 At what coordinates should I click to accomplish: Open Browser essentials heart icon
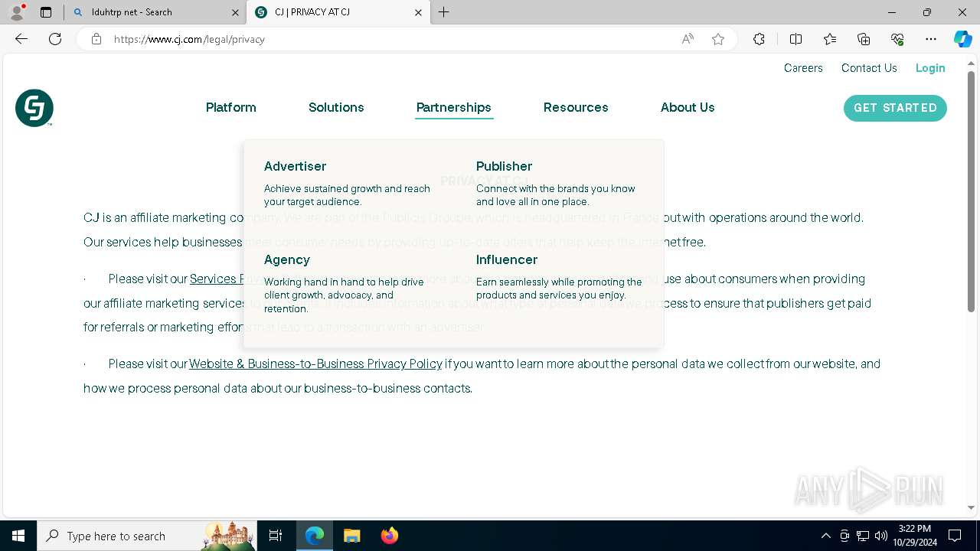coord(897,39)
